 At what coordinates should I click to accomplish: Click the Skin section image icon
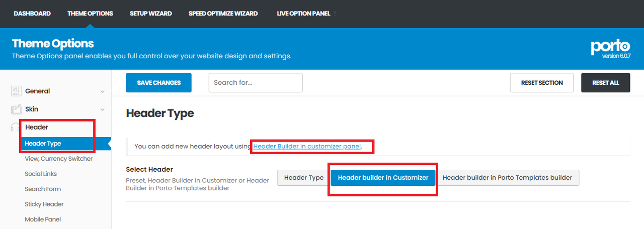[x=16, y=109]
